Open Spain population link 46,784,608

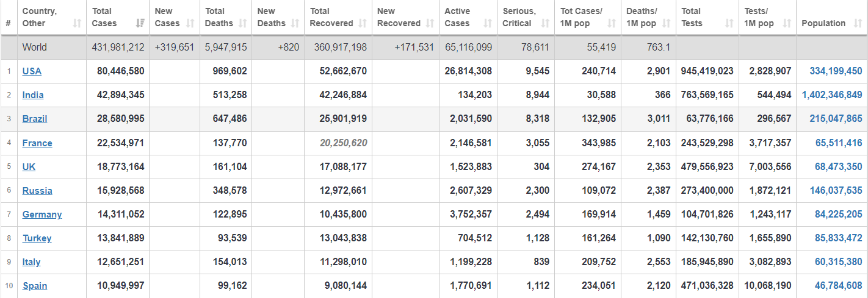pos(838,285)
